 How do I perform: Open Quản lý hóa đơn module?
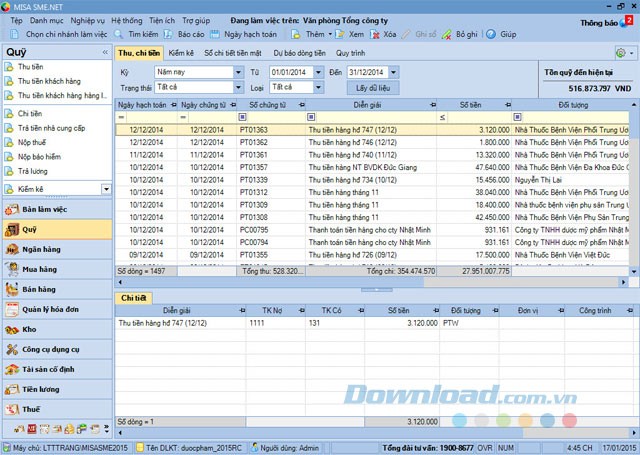pos(51,309)
